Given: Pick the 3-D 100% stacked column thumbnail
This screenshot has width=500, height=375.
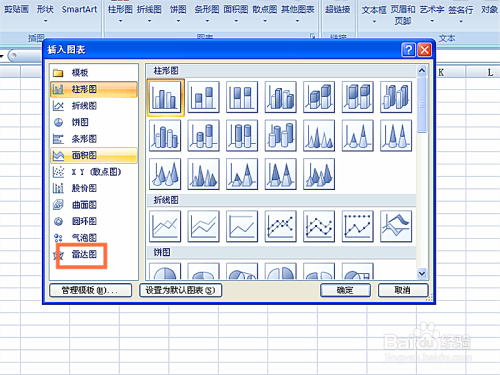Looking at the screenshot, I should point(358,97).
